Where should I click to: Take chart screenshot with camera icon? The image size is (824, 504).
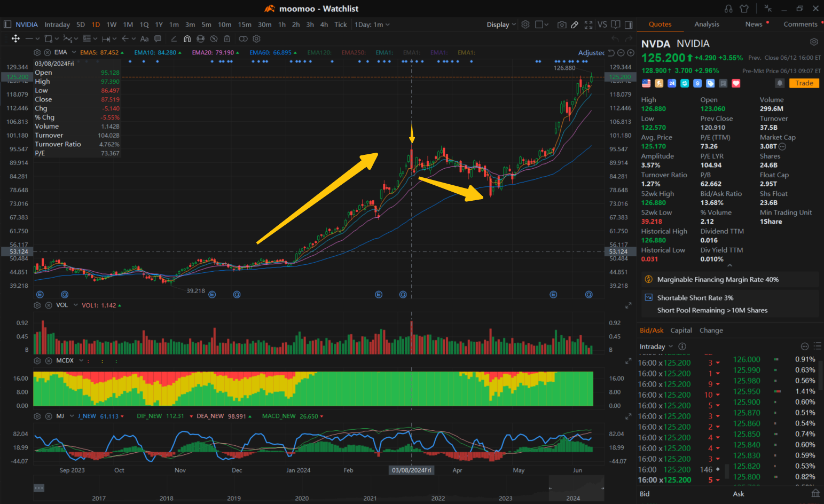(x=562, y=25)
